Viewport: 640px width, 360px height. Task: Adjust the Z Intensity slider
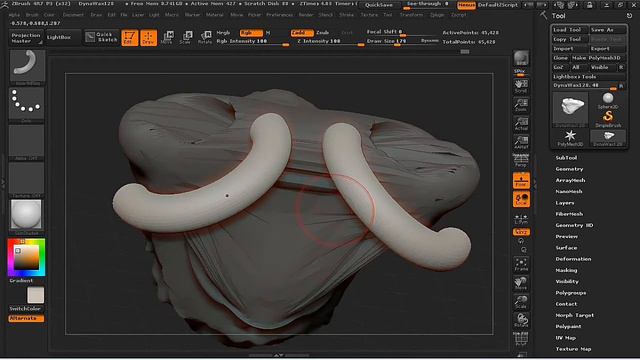330,42
